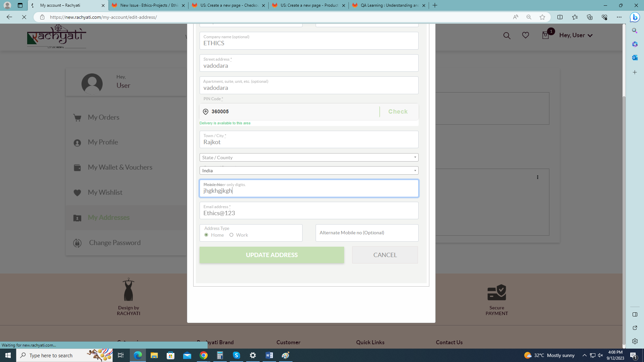Stop page loading with X button
Image resolution: width=644 pixels, height=362 pixels.
24,17
